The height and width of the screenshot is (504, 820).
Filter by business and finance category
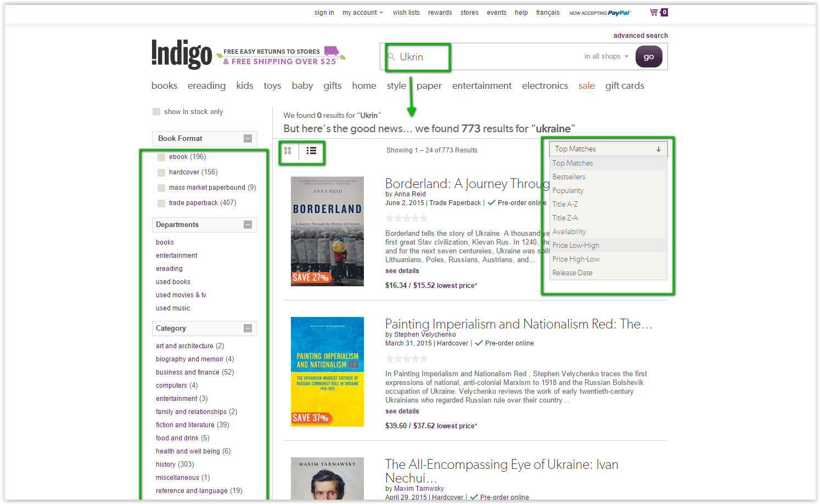point(195,372)
